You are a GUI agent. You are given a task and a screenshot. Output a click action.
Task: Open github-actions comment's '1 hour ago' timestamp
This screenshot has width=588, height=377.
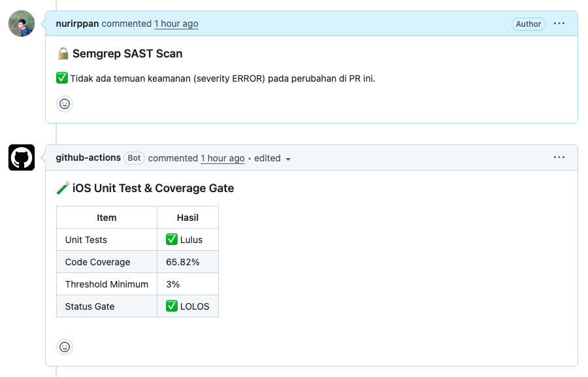222,158
